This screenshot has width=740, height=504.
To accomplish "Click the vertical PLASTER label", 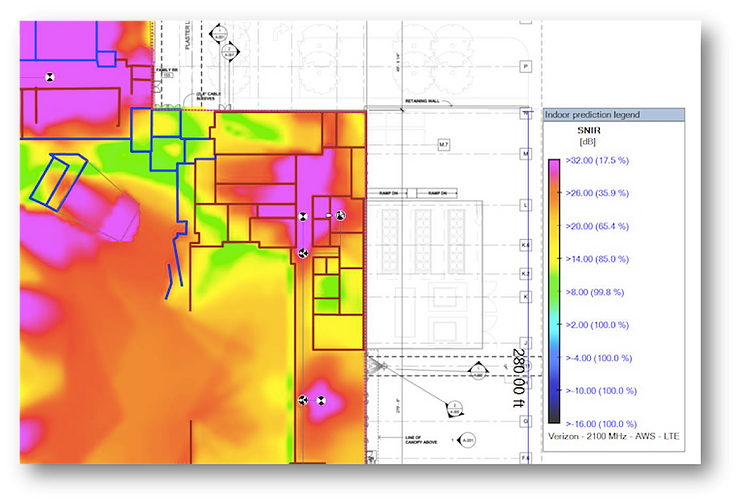I will click(187, 35).
